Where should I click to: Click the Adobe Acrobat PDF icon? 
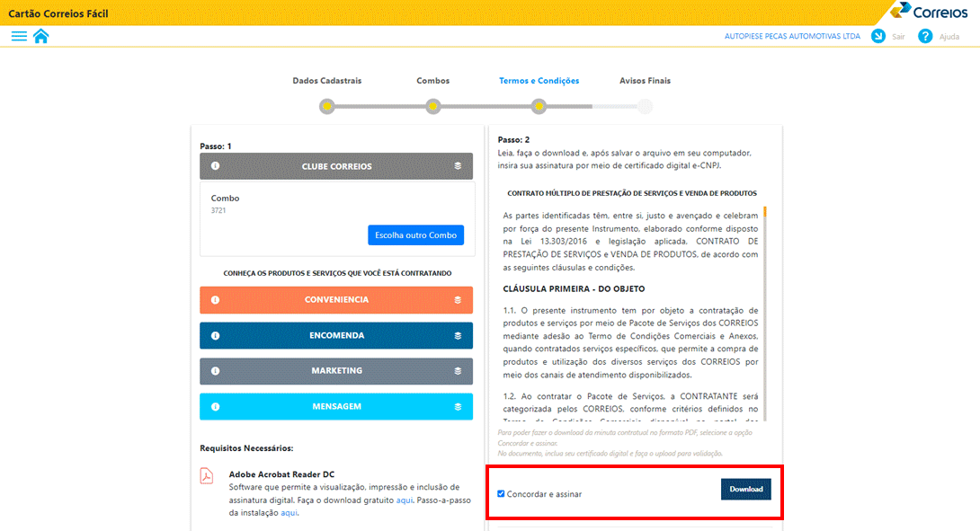click(206, 476)
